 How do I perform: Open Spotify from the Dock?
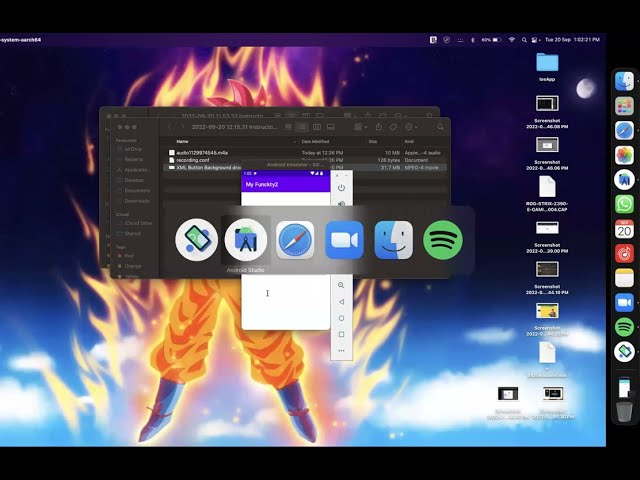[x=624, y=327]
